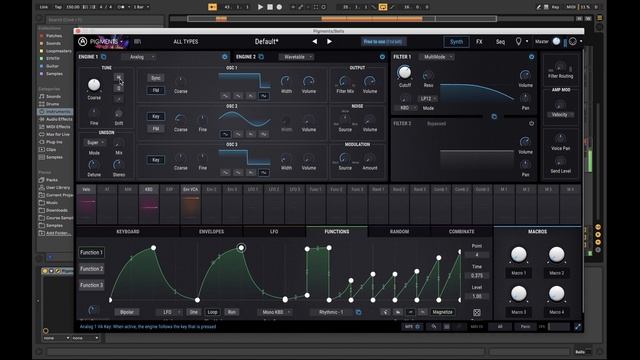Select OSC 1 square waveform icon
This screenshot has height=360, width=640.
(264, 96)
